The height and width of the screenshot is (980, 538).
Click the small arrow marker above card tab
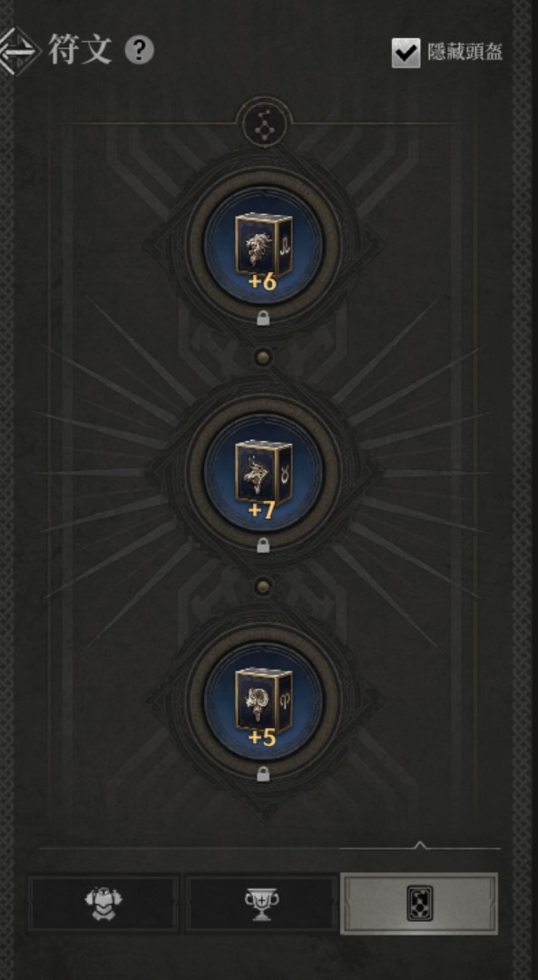click(x=420, y=845)
